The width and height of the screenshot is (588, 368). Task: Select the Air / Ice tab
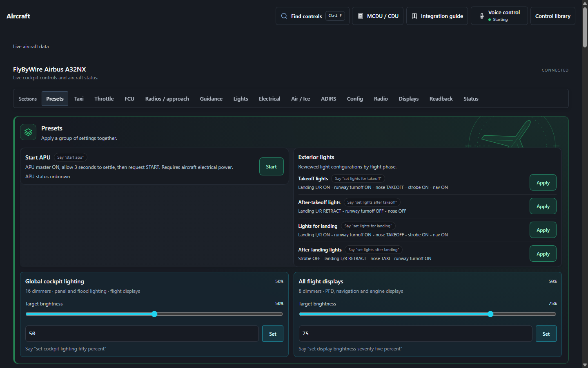coord(301,99)
